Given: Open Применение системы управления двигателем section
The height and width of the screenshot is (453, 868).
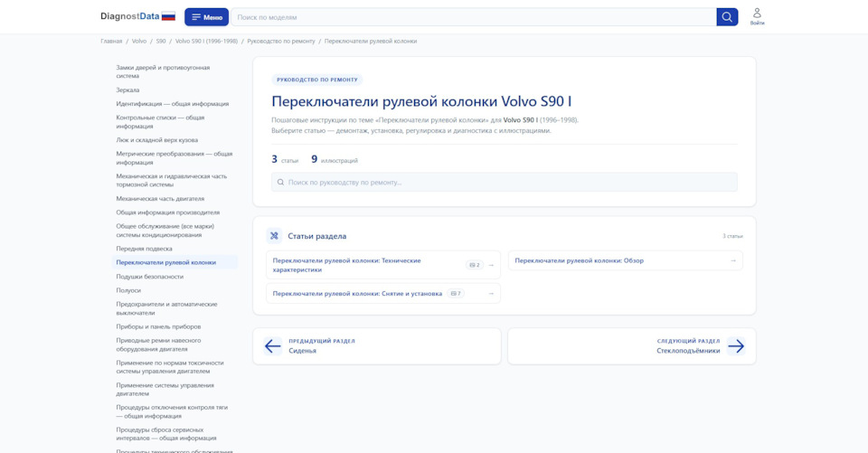Looking at the screenshot, I should [x=175, y=390].
